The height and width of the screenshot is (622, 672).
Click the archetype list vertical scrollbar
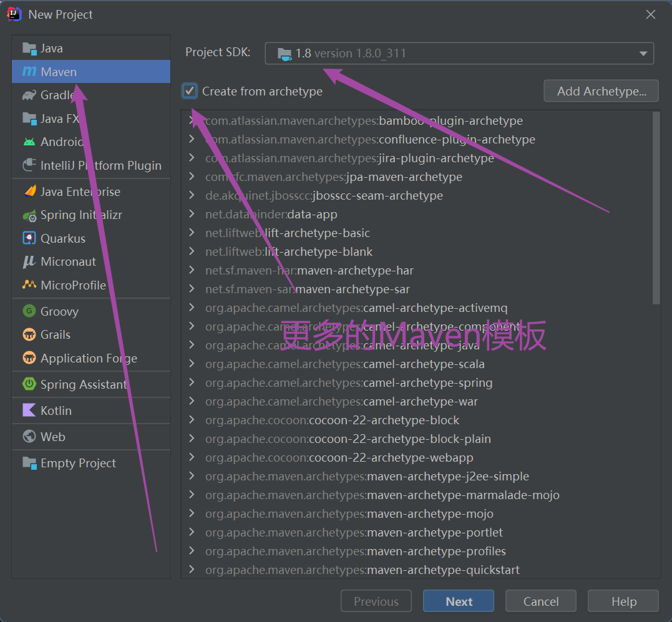pos(656,208)
